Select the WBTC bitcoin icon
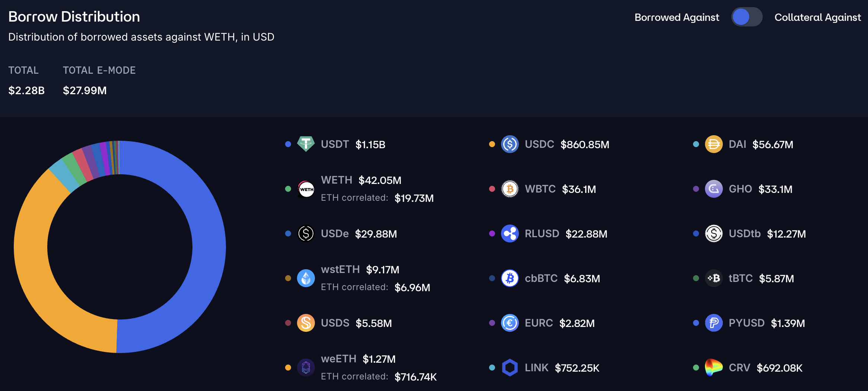This screenshot has height=391, width=868. (x=510, y=189)
